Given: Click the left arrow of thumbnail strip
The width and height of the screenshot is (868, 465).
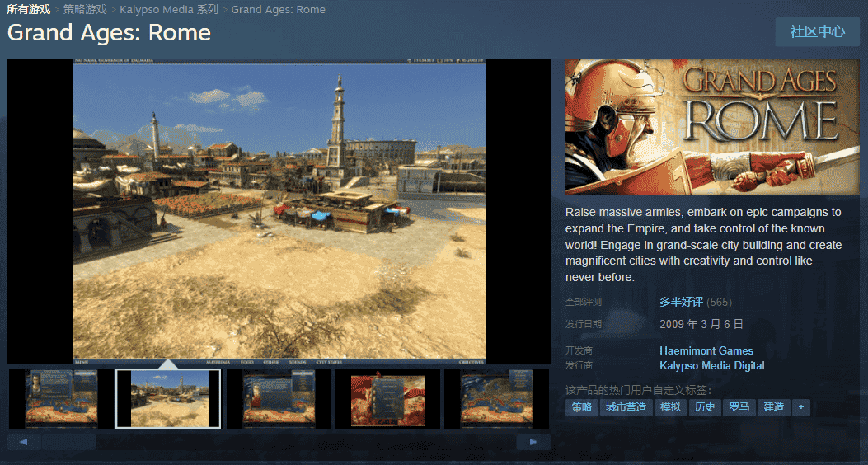Looking at the screenshot, I should pyautogui.click(x=24, y=442).
